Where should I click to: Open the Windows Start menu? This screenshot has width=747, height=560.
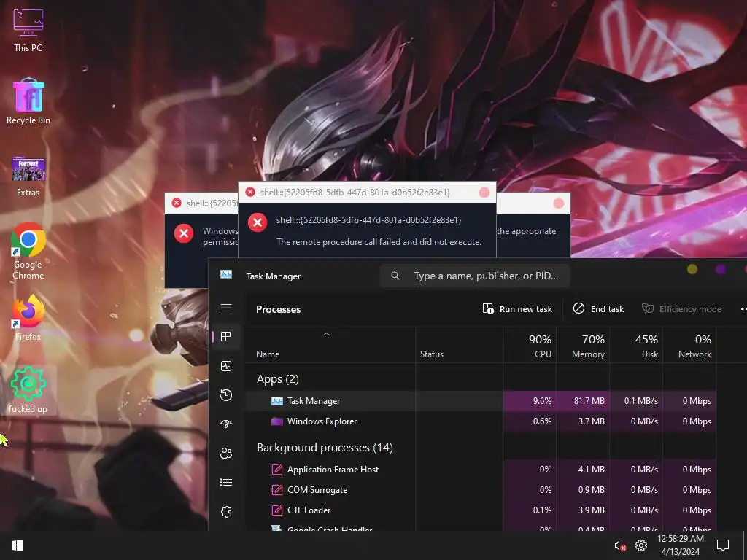18,545
